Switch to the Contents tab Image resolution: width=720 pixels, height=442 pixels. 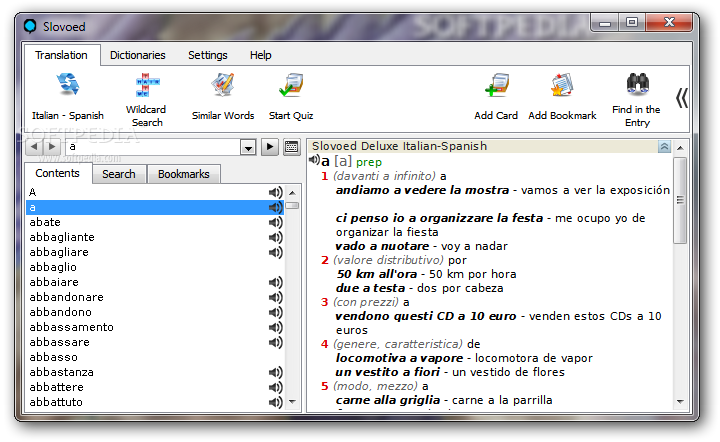click(57, 173)
